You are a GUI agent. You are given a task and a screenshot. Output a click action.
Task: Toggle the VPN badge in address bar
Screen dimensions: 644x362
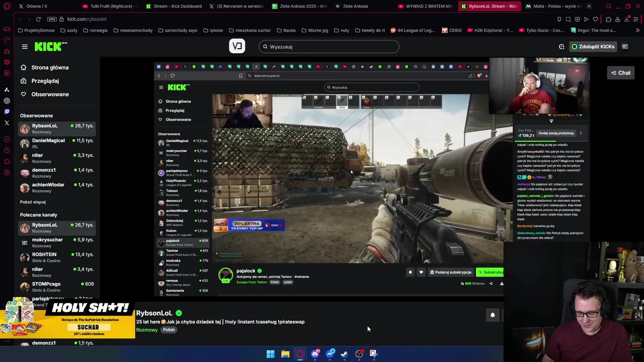coord(52,19)
